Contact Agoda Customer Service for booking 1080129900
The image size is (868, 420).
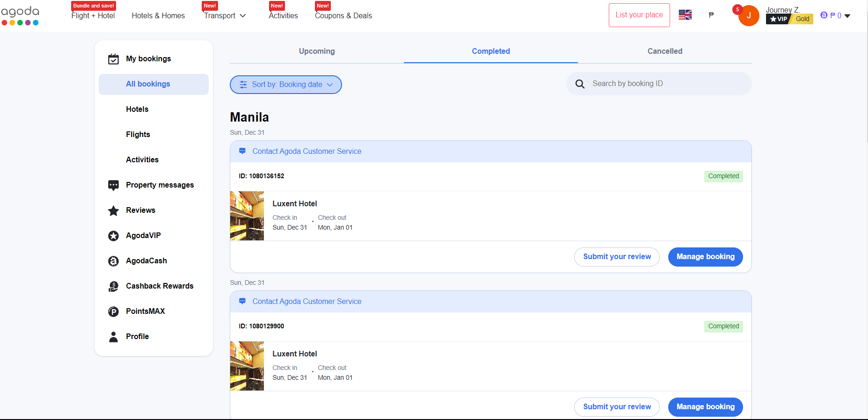pyautogui.click(x=307, y=302)
